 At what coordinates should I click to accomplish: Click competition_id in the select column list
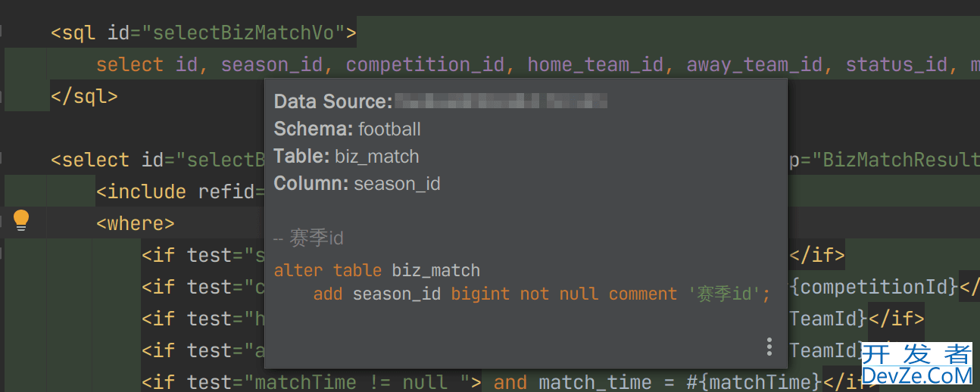tap(425, 65)
